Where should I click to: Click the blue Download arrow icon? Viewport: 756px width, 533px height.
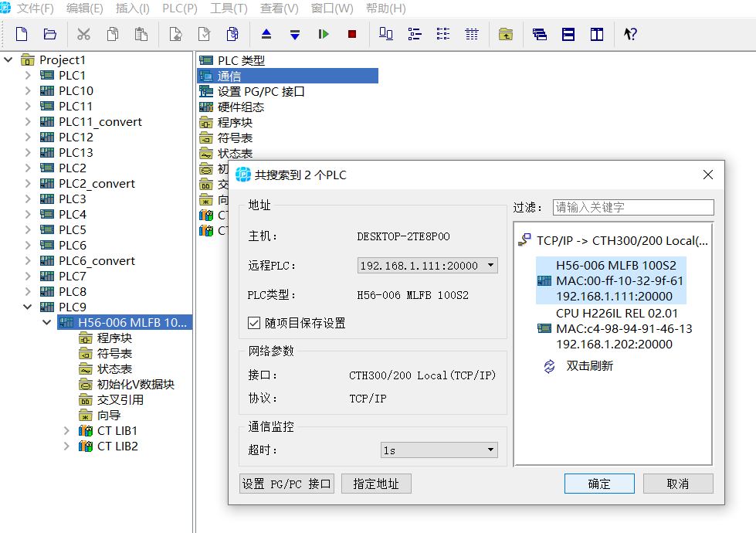[x=294, y=34]
